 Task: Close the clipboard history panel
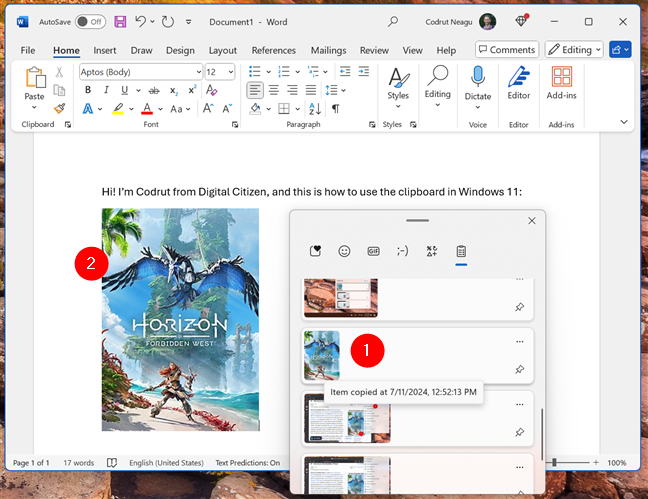click(x=532, y=221)
